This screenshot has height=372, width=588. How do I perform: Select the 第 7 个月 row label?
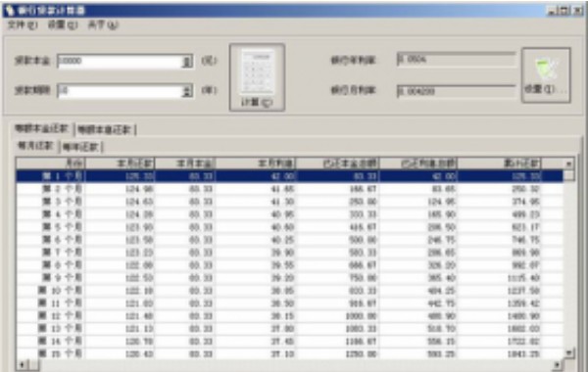63,253
